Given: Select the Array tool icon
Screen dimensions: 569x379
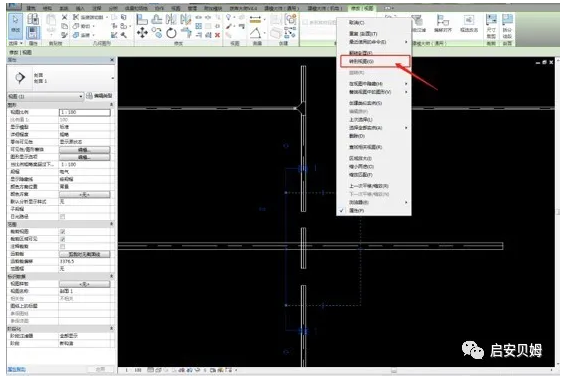Looking at the screenshot, I should (198, 26).
